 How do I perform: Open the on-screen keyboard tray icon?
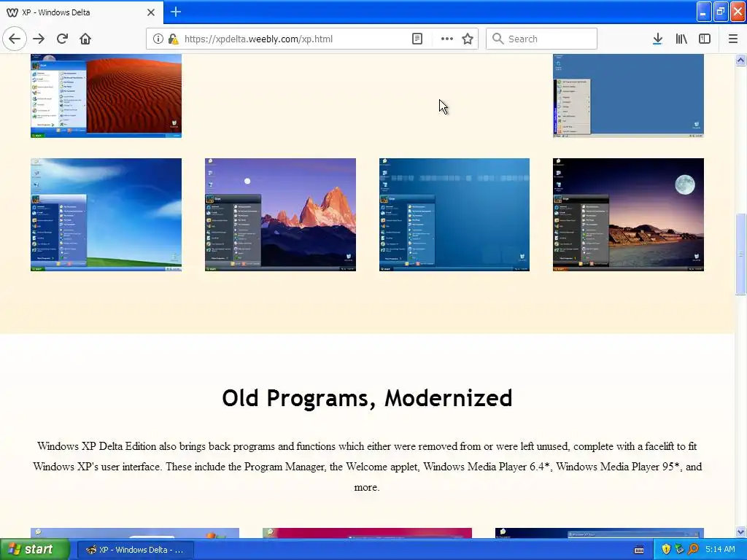(x=639, y=550)
